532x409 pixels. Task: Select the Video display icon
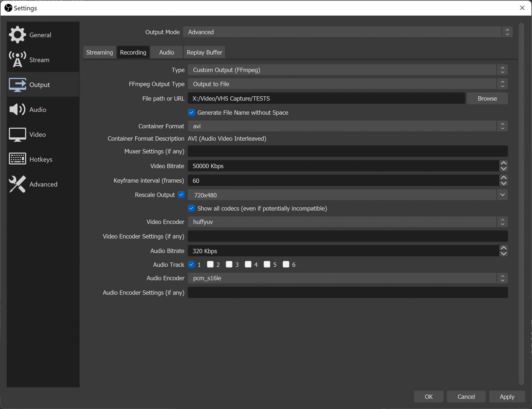coord(17,134)
